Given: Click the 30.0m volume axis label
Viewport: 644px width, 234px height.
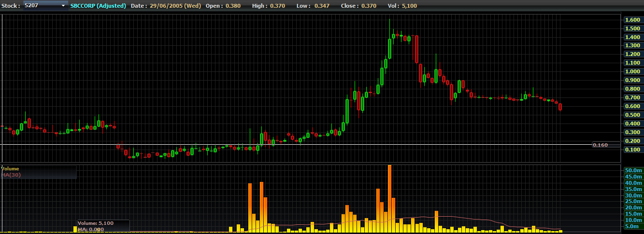Looking at the screenshot, I should 633,195.
